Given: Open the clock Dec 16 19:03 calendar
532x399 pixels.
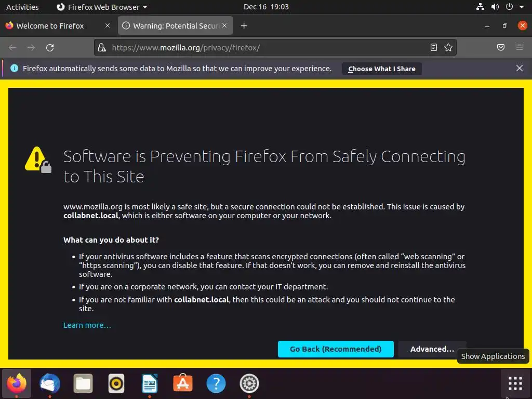Looking at the screenshot, I should [x=266, y=7].
